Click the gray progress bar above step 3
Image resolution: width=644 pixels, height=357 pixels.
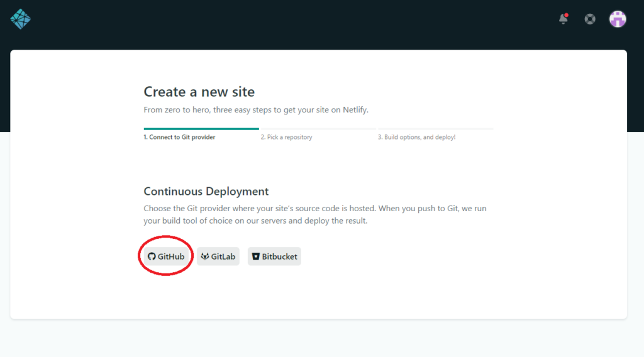tap(435, 129)
